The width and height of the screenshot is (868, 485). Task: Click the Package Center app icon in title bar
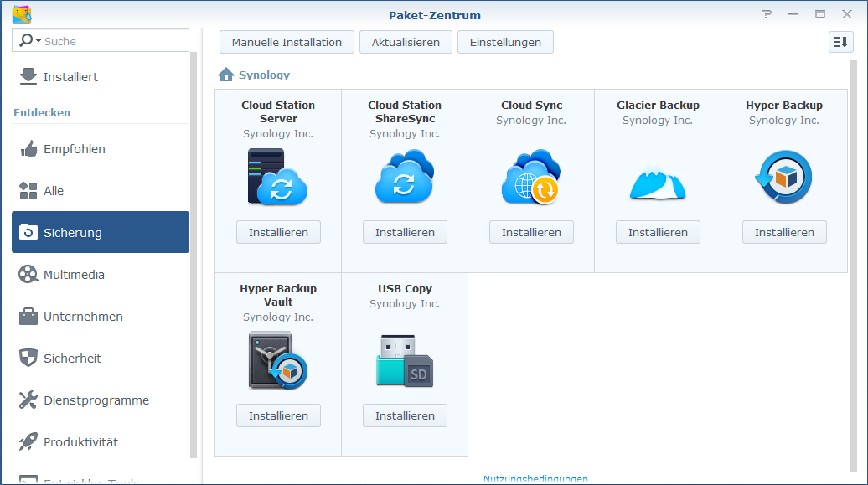coord(22,14)
